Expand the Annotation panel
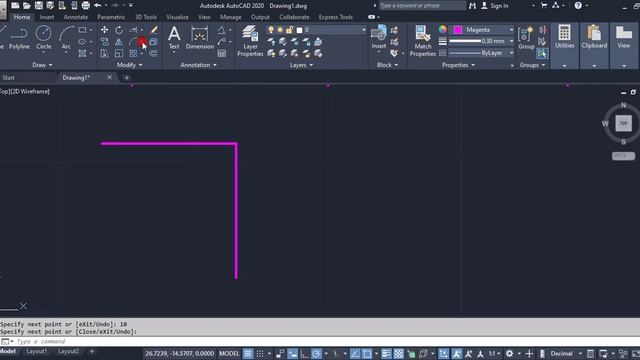The height and width of the screenshot is (360, 640). coord(198,65)
